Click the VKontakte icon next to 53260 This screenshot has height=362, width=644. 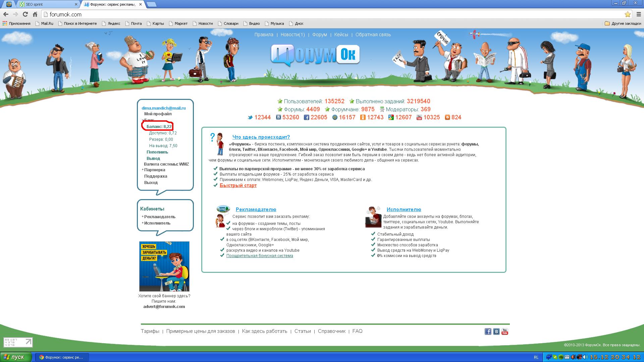(278, 117)
